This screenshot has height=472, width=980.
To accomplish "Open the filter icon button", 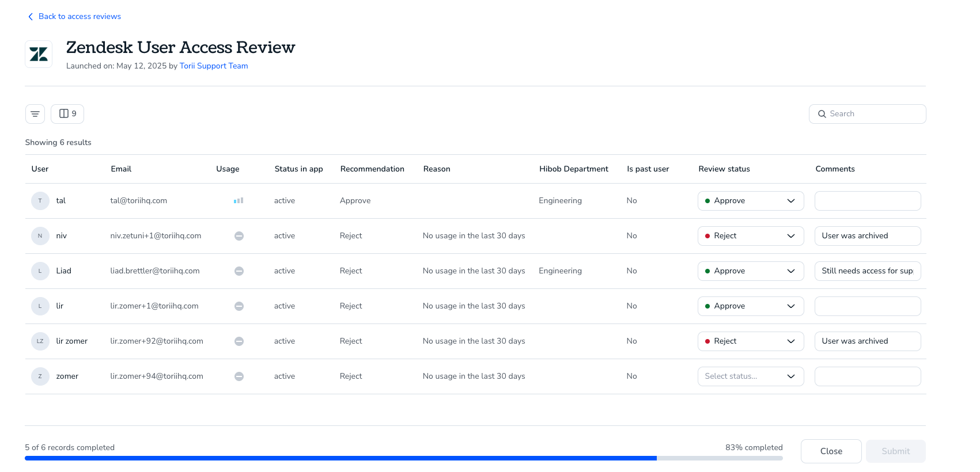I will click(35, 114).
